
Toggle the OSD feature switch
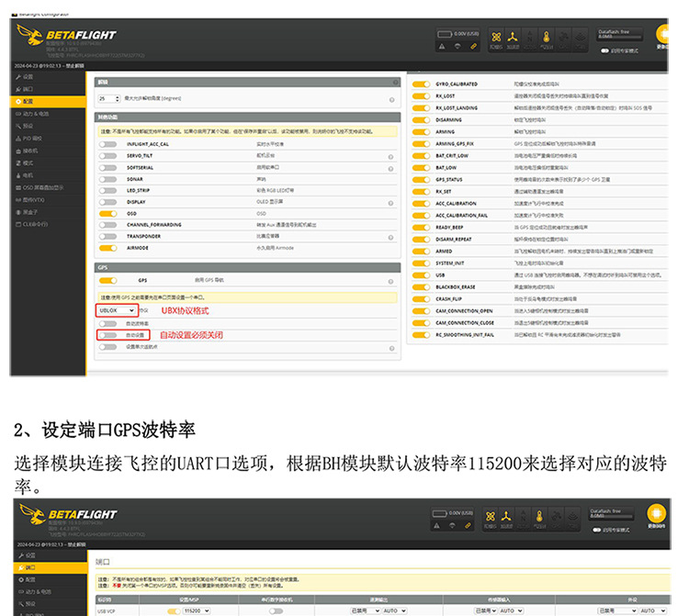pos(108,213)
